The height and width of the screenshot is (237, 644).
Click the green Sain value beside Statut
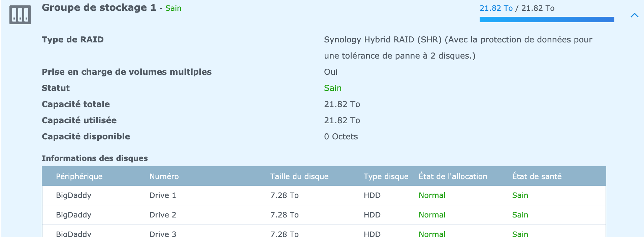[333, 88]
